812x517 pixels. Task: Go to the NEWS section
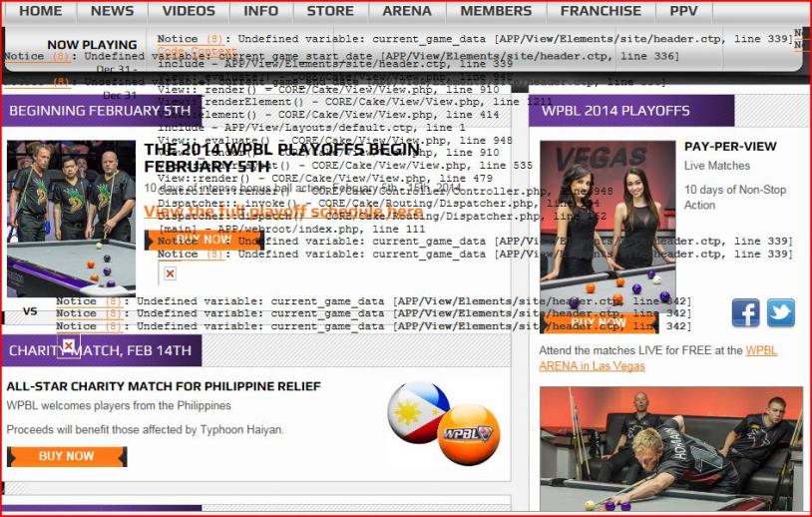coord(113,11)
